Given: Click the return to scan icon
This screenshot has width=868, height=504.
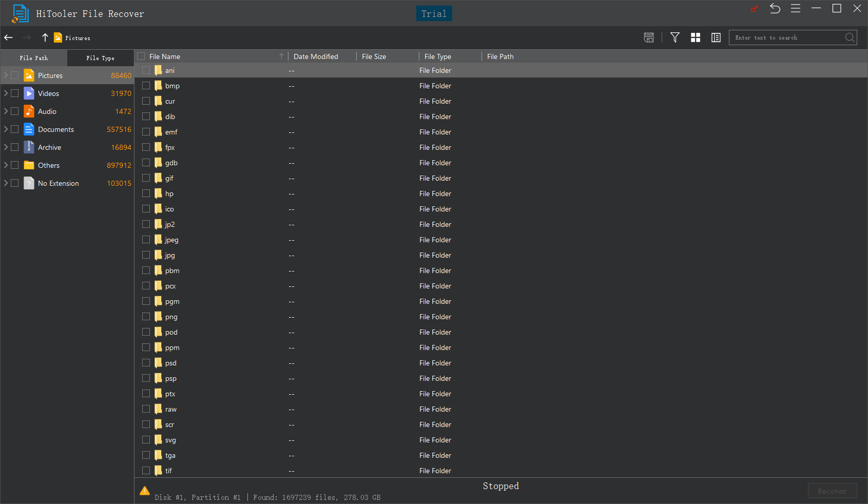Looking at the screenshot, I should tap(775, 9).
